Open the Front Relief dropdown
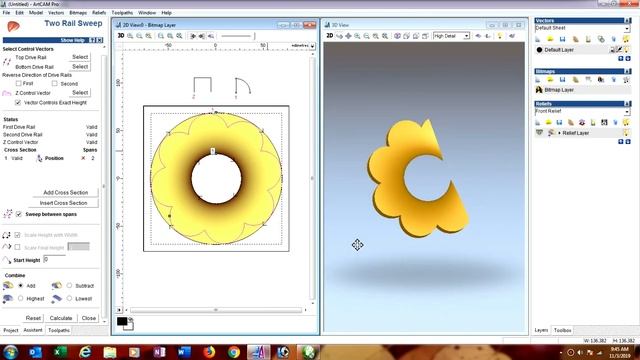Image resolution: width=640 pixels, height=360 pixels. [x=627, y=111]
